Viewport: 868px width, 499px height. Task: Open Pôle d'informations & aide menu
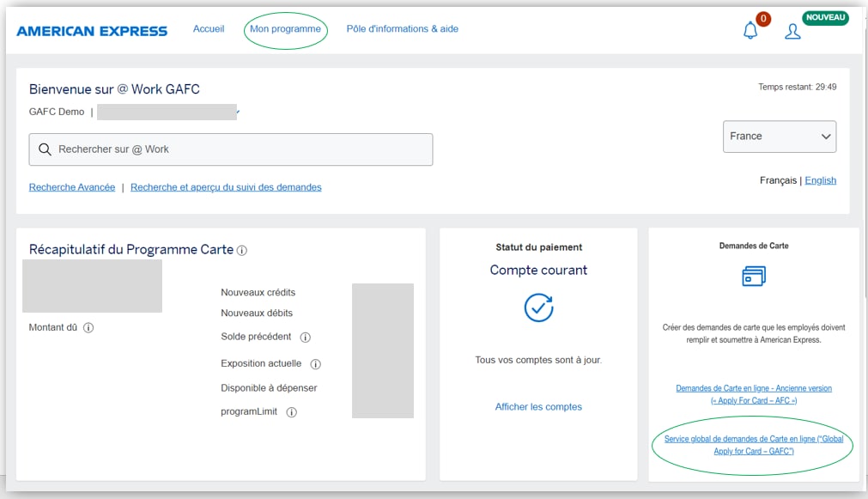[x=402, y=29]
